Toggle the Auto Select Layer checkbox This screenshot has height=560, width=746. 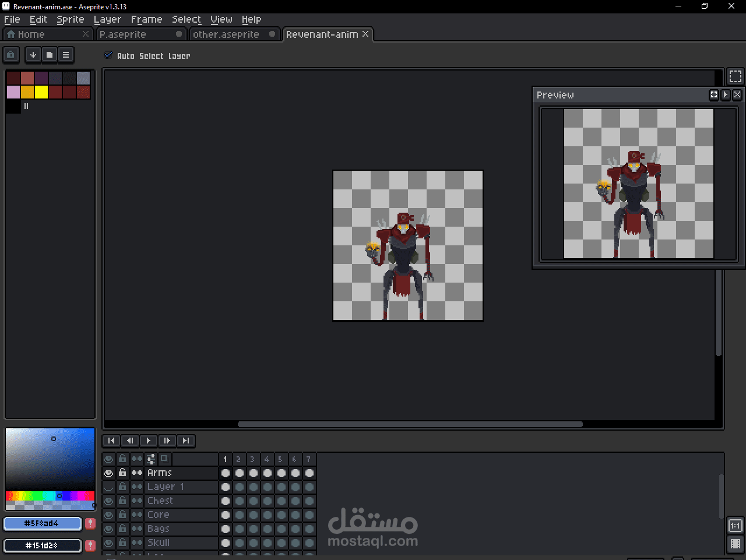108,55
